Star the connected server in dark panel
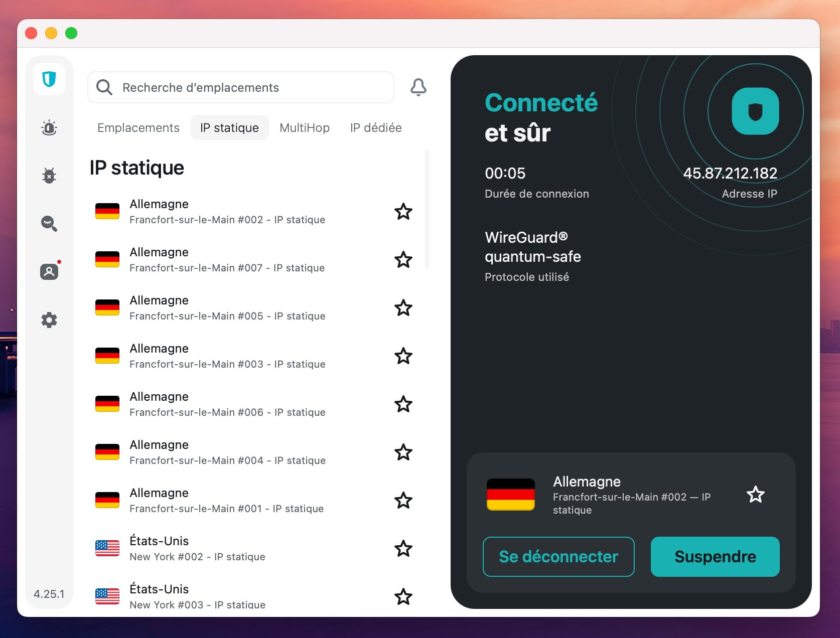The image size is (840, 638). (x=756, y=495)
